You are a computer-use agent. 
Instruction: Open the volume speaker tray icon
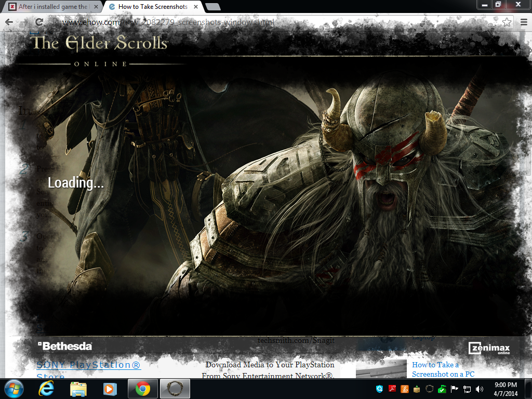(480, 389)
